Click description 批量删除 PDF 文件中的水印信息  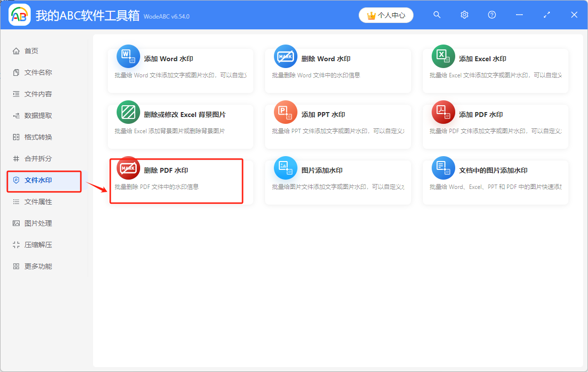(x=157, y=187)
